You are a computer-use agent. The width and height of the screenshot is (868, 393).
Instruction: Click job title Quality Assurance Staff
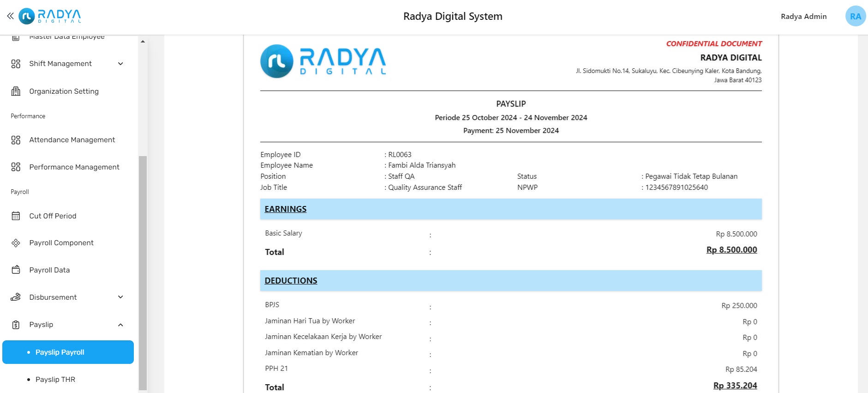[x=425, y=187]
